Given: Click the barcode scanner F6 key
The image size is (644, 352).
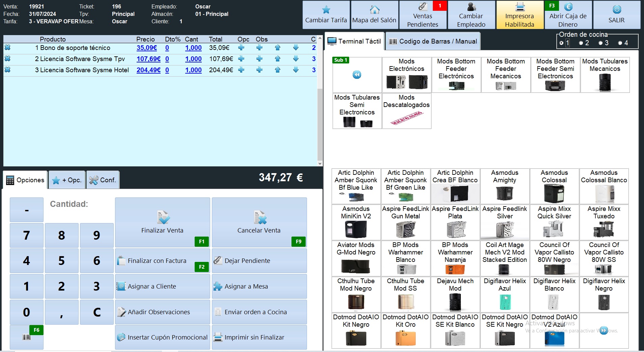Looking at the screenshot, I should point(27,337).
